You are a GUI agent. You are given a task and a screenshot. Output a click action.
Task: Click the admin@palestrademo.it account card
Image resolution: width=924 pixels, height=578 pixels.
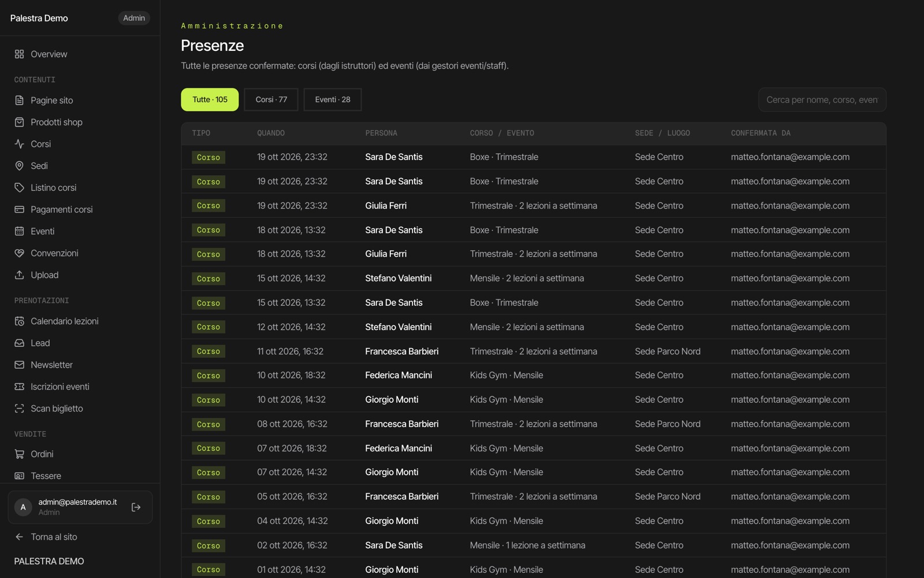pos(80,507)
